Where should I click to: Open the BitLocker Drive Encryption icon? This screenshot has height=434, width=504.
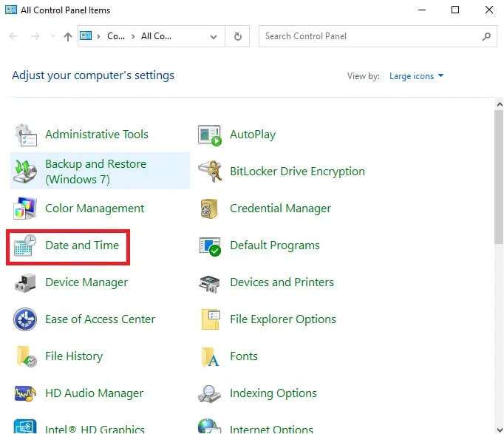point(210,172)
